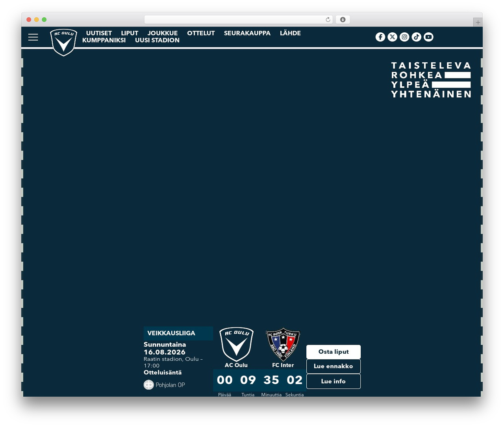504x427 pixels.
Task: Click the 'AC Oulu' team name under crest
Action: point(236,365)
